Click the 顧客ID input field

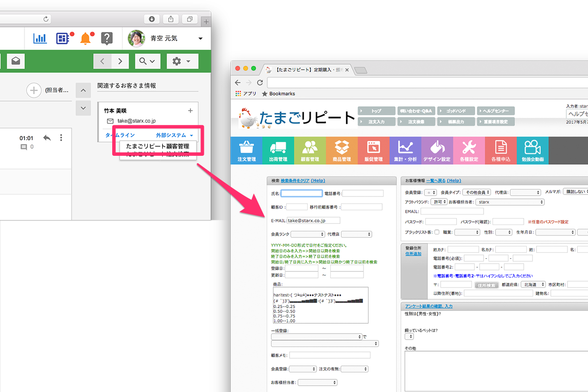296,207
